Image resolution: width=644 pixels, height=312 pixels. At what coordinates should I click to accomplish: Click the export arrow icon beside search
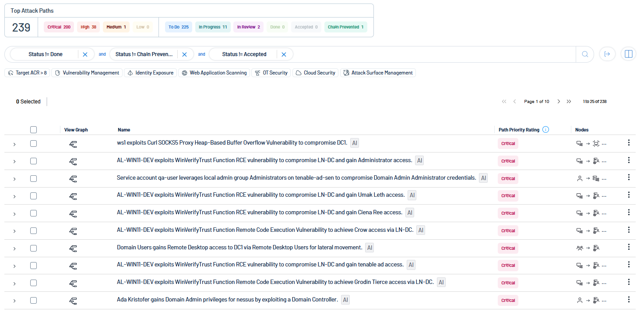pyautogui.click(x=607, y=54)
